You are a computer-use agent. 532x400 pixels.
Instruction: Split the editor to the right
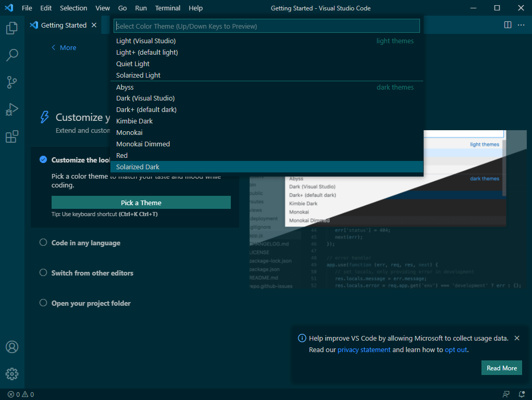pyautogui.click(x=508, y=25)
